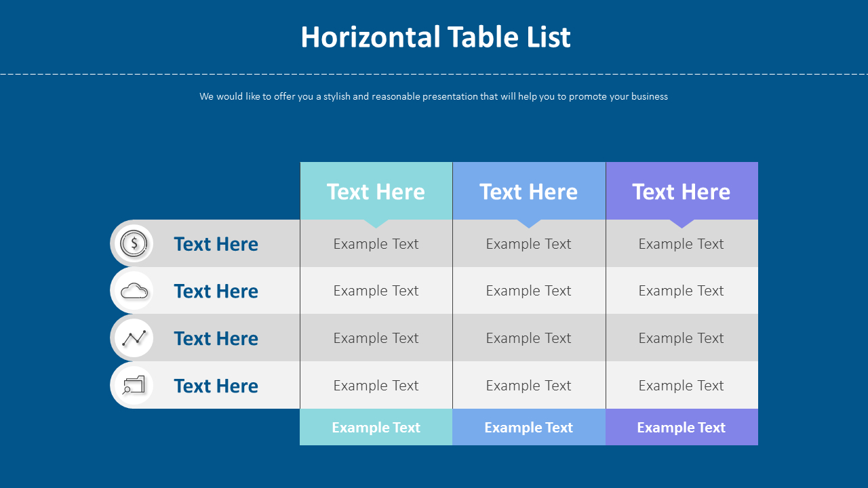Click cloud-row Example Text in middle column

(x=529, y=291)
